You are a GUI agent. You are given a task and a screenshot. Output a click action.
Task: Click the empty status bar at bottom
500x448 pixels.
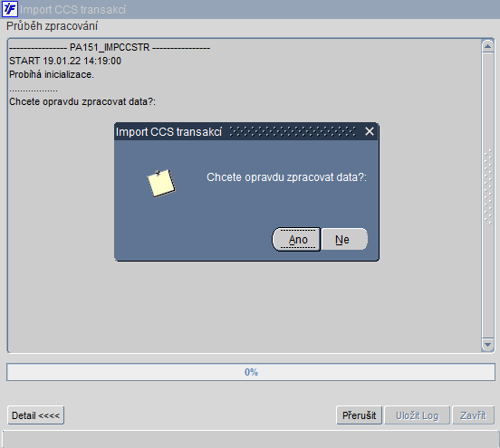click(250, 438)
